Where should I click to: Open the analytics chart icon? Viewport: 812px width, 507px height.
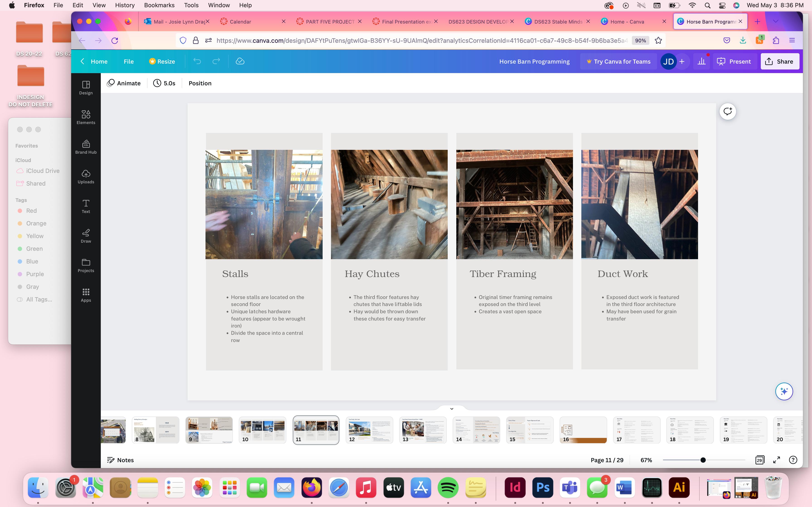(x=701, y=61)
